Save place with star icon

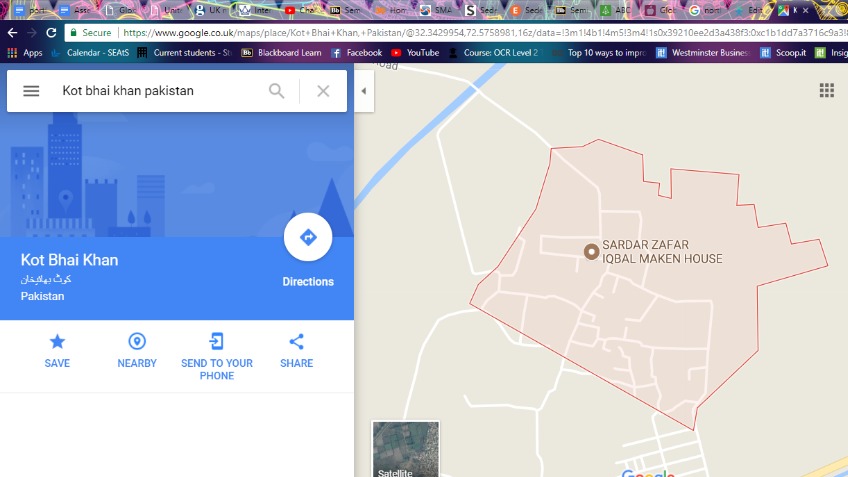57,341
